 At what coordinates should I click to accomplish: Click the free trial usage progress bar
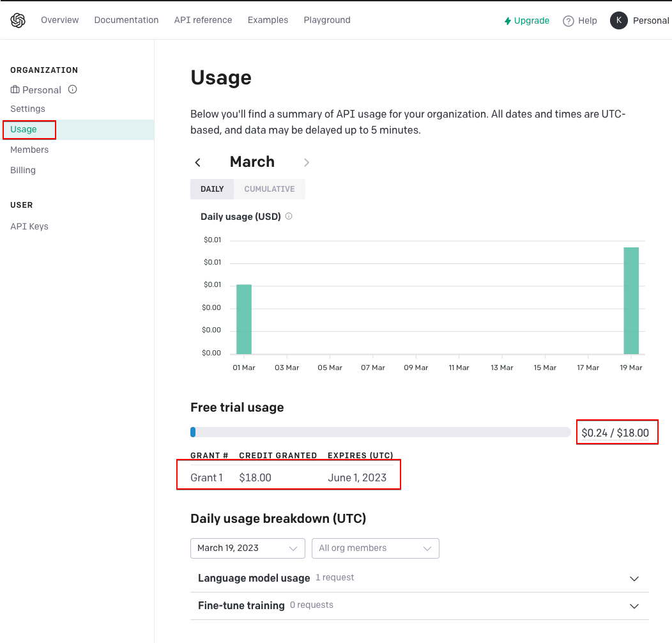click(x=381, y=432)
